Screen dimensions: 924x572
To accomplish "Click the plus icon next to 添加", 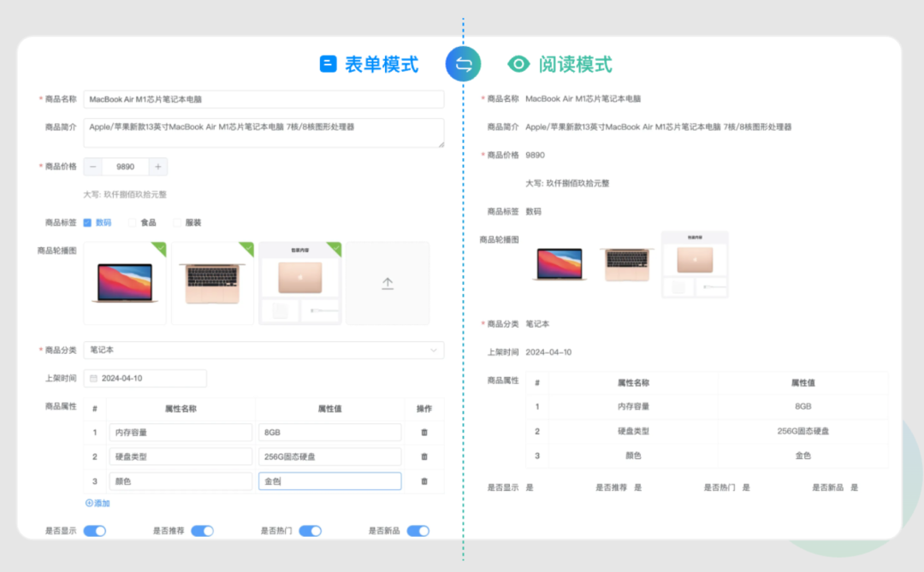I will [89, 503].
